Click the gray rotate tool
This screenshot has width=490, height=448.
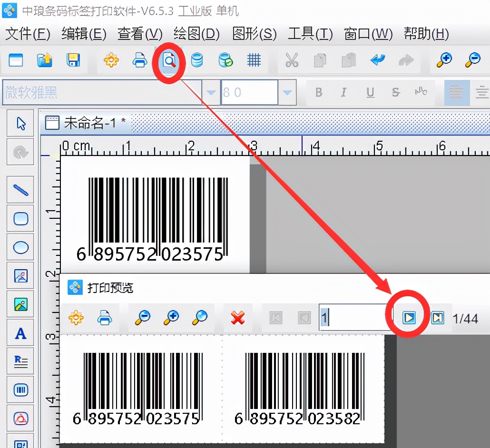[20, 152]
